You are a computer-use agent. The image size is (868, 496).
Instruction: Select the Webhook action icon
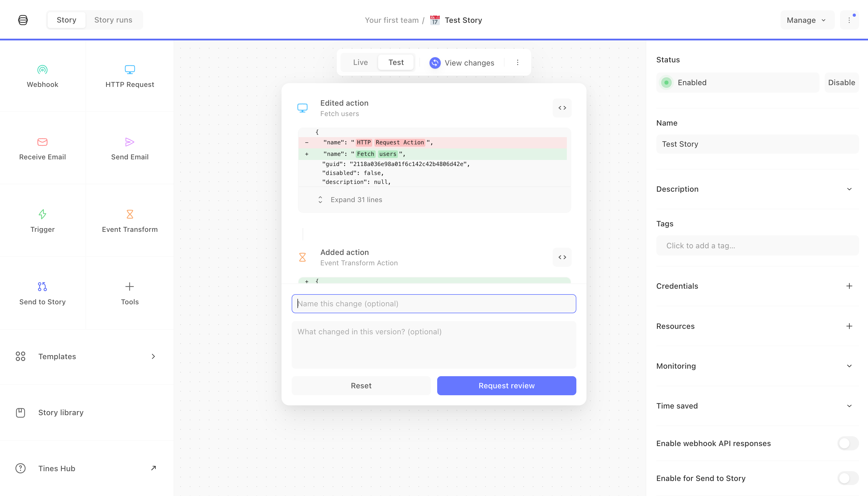click(x=42, y=70)
